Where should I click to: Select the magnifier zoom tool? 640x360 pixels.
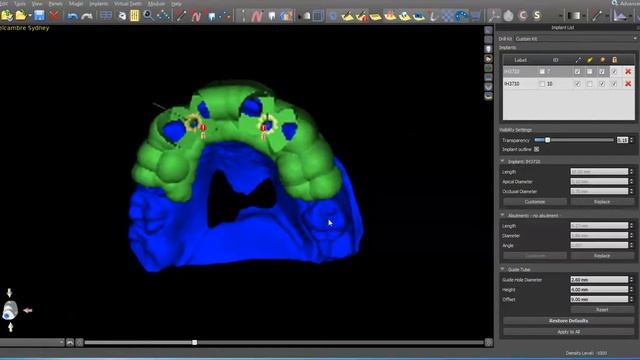pyautogui.click(x=149, y=16)
